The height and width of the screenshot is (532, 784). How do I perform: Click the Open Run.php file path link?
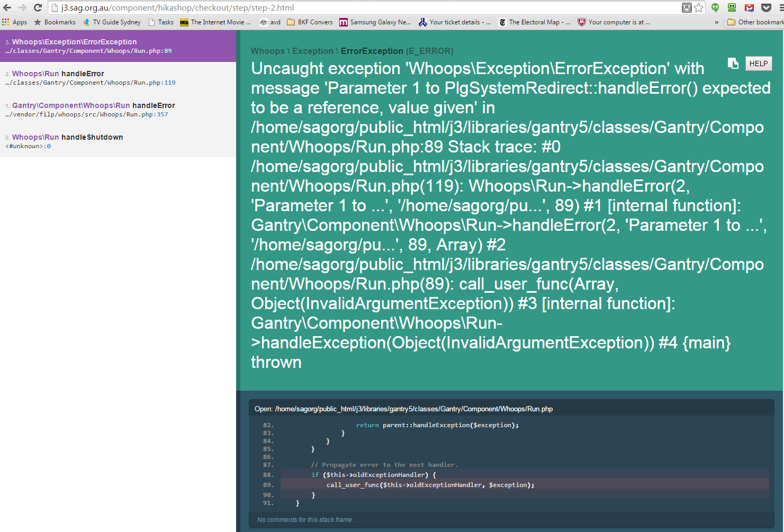pyautogui.click(x=413, y=409)
